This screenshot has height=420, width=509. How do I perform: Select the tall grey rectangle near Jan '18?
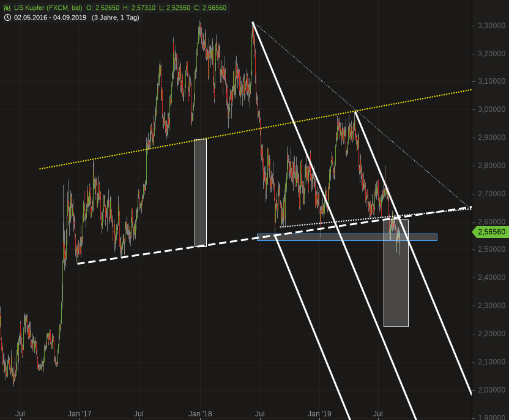coord(201,193)
